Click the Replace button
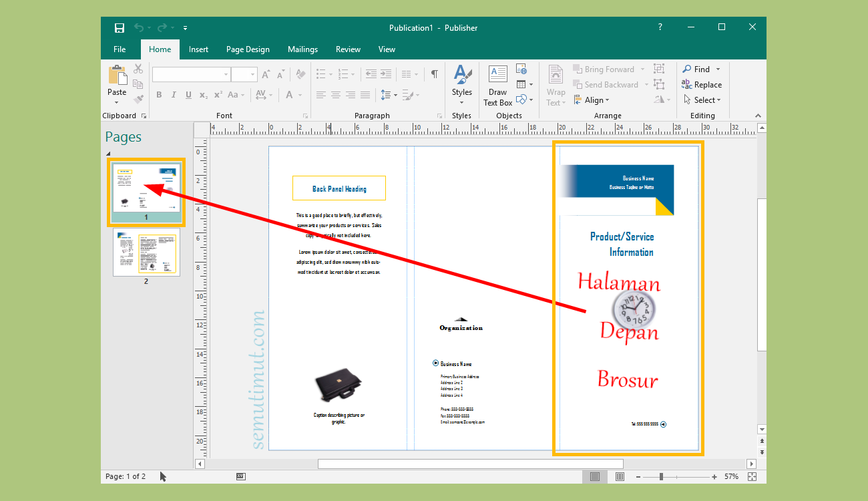This screenshot has width=868, height=501. (x=702, y=85)
